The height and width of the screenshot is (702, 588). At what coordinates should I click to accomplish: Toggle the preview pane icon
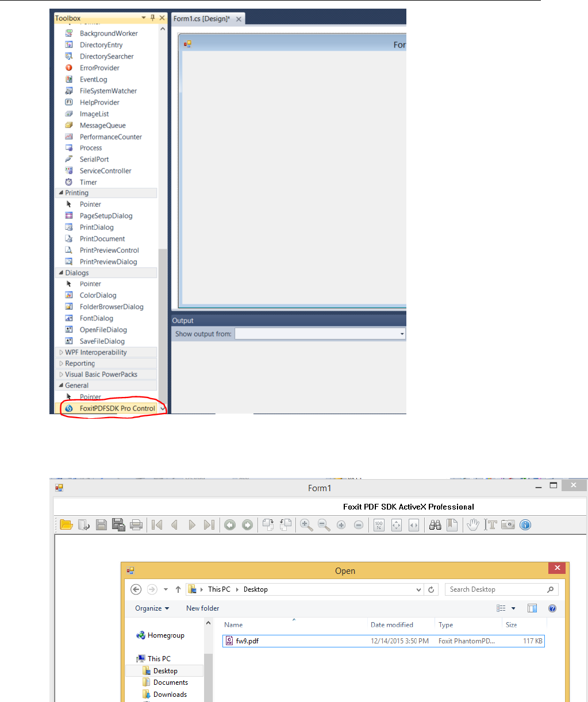[532, 608]
